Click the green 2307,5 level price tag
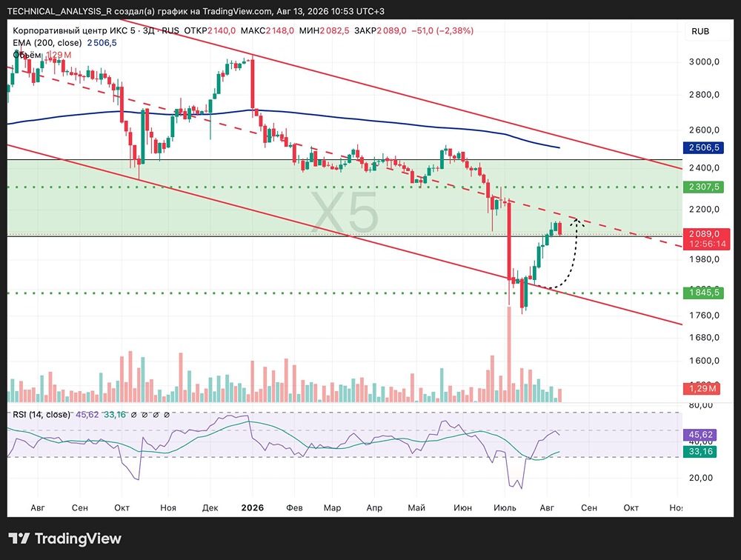 703,187
